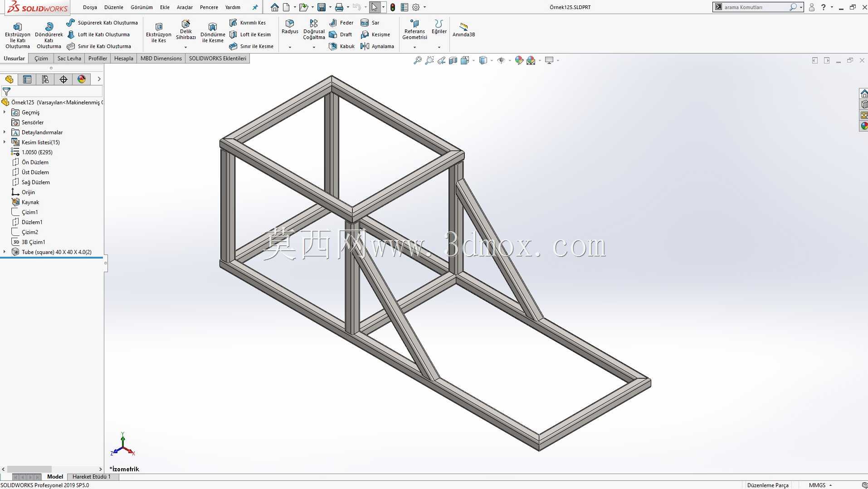Viewport: 868px width, 489px height.
Task: Click the Home icon in top toolbar
Action: tap(275, 7)
